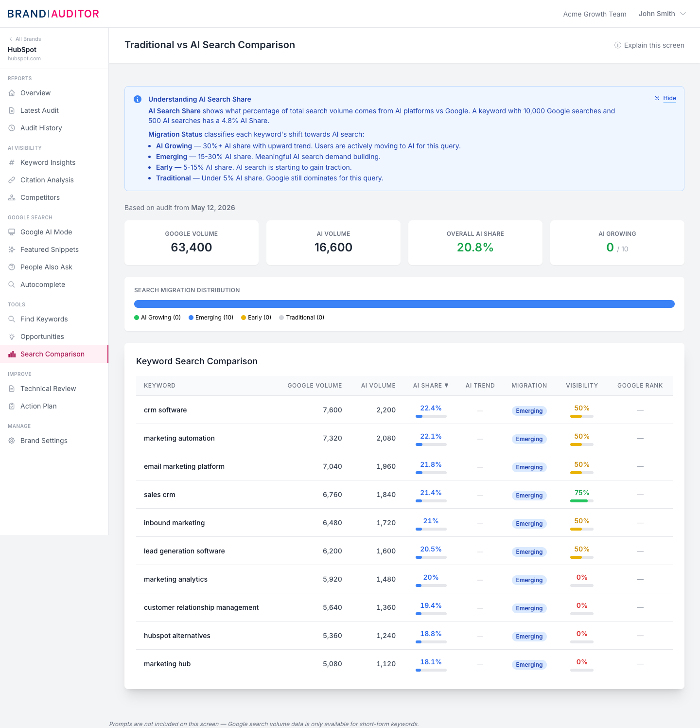The width and height of the screenshot is (700, 728).
Task: Click the Brand Settings gear icon
Action: click(12, 441)
